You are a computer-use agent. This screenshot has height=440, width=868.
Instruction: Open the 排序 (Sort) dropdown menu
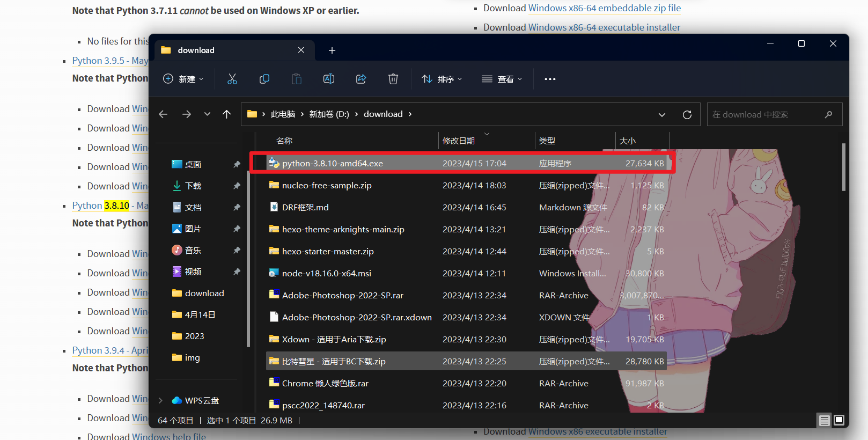442,79
